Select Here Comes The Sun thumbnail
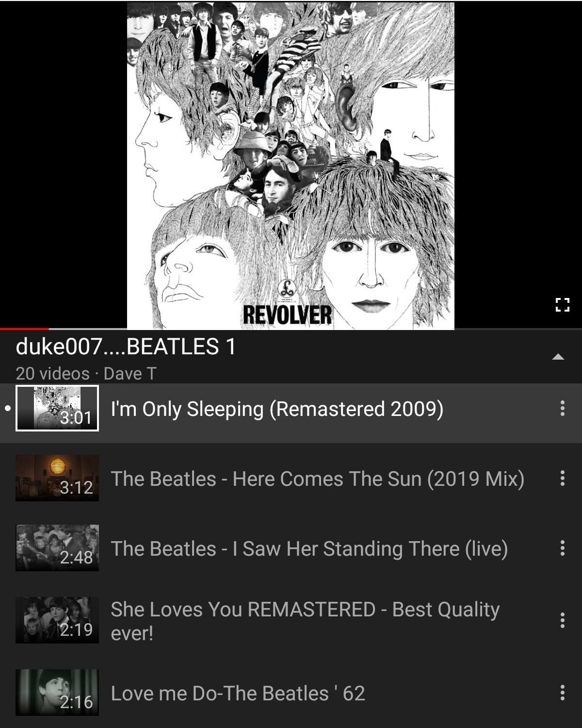Screen dimensions: 582x728 point(57,478)
